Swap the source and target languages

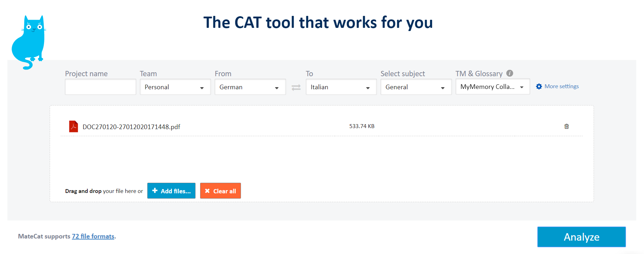click(x=296, y=87)
